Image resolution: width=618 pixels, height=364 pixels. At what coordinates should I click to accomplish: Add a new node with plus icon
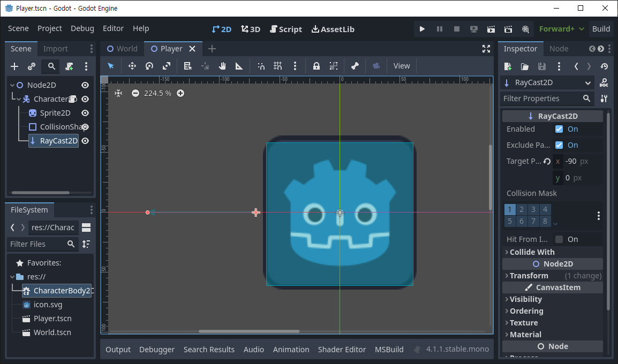pos(14,66)
